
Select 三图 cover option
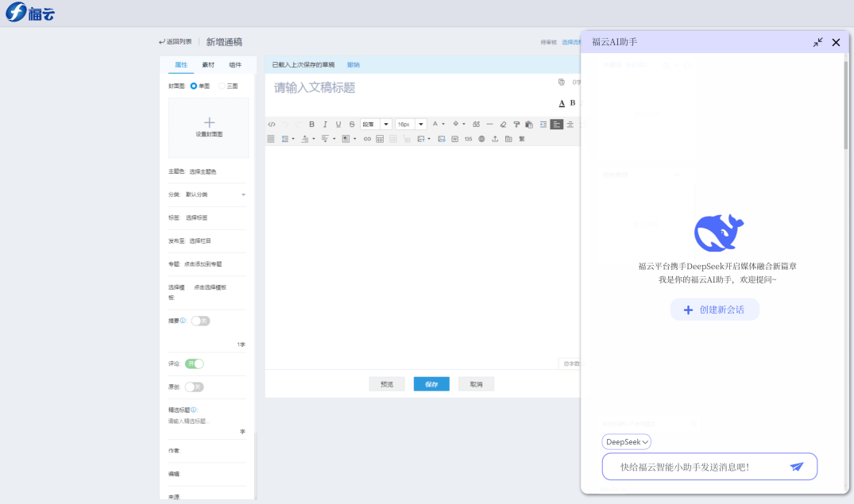(222, 86)
